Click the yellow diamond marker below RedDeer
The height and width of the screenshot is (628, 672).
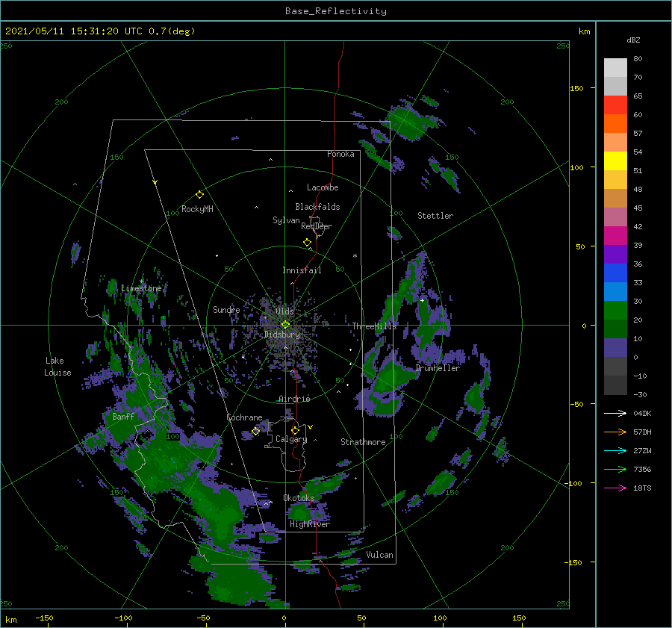click(307, 243)
